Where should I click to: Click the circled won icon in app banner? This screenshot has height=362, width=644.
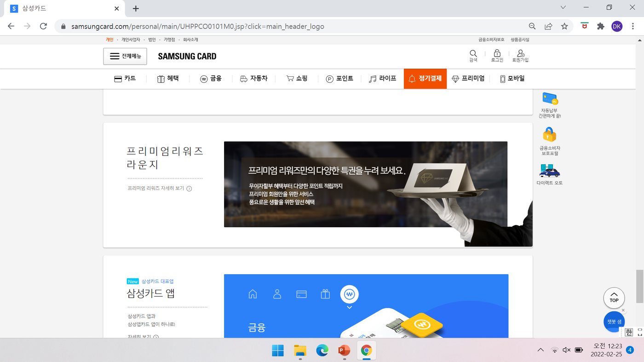coord(350,294)
